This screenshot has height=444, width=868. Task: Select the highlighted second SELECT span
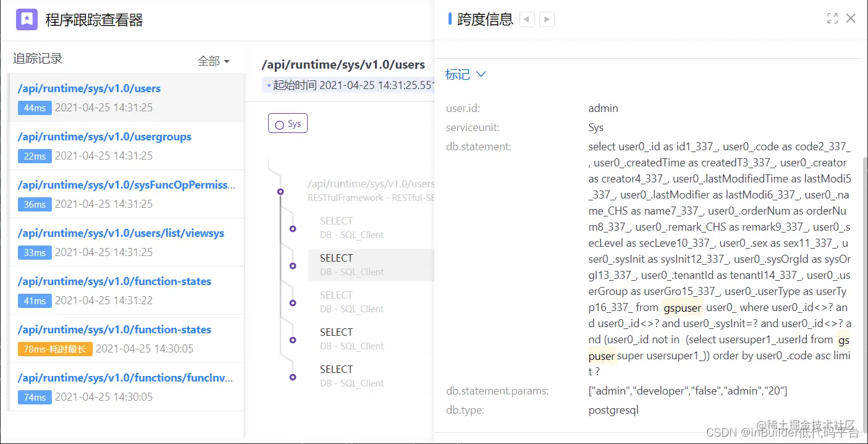click(x=371, y=265)
